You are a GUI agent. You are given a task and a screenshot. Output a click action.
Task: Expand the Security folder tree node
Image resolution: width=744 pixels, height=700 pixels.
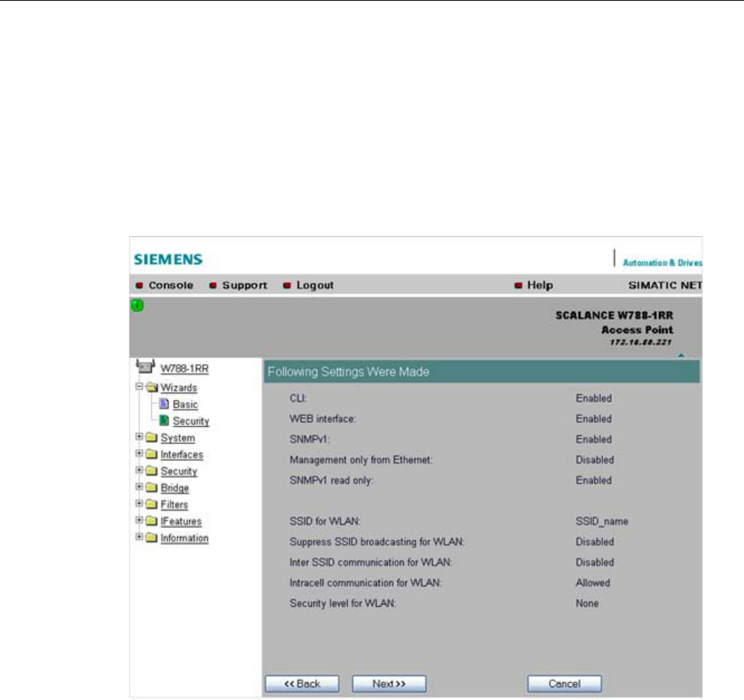(x=139, y=470)
